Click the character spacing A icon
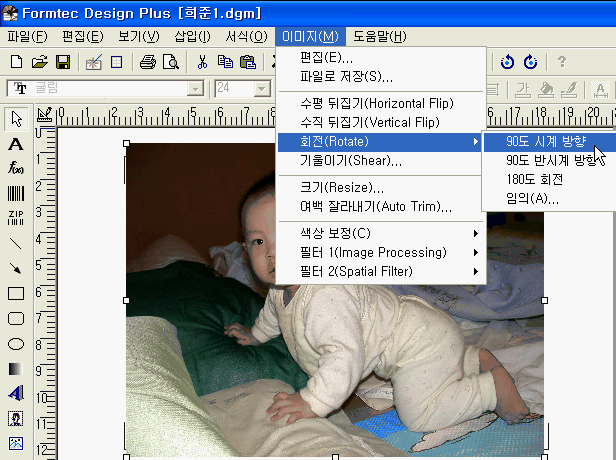The height and width of the screenshot is (460, 616). click(x=600, y=90)
